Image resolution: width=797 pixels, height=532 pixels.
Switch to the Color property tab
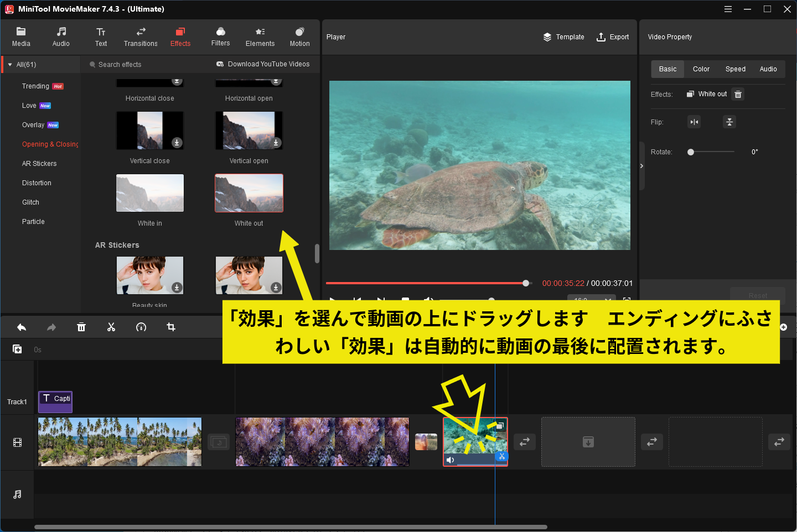click(701, 69)
